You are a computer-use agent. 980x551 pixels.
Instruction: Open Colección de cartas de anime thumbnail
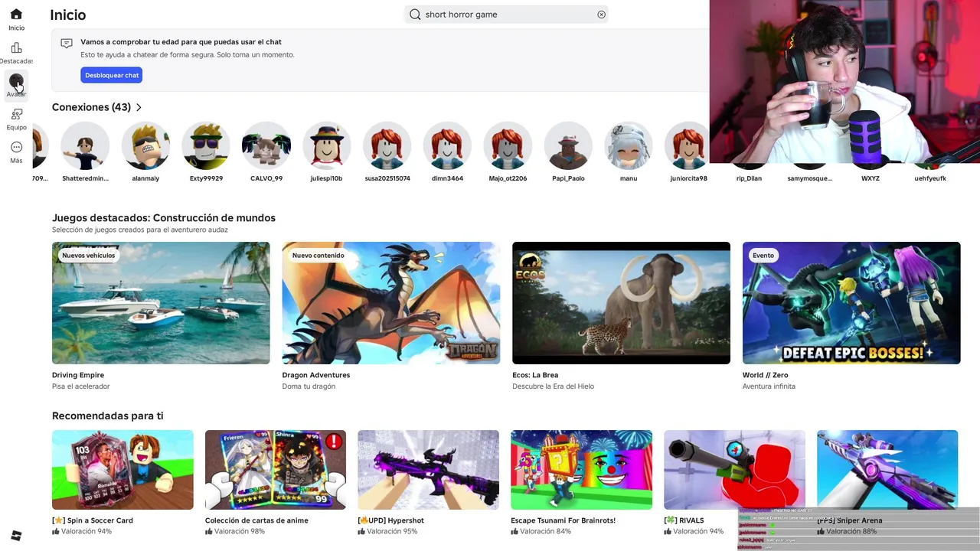tap(276, 470)
